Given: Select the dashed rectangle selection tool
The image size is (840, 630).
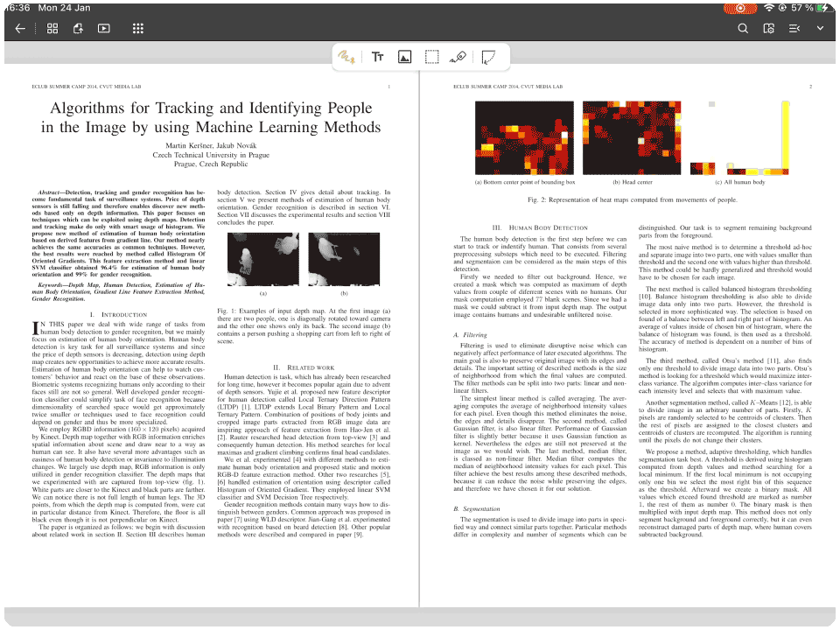Looking at the screenshot, I should point(431,57).
